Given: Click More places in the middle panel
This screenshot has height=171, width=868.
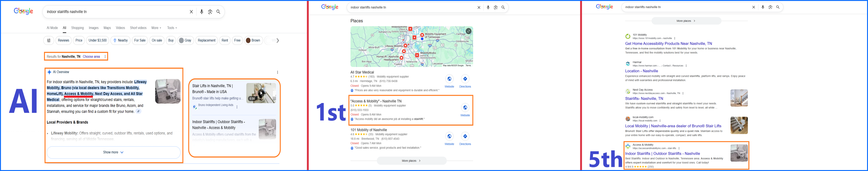Looking at the screenshot, I should pyautogui.click(x=411, y=160).
